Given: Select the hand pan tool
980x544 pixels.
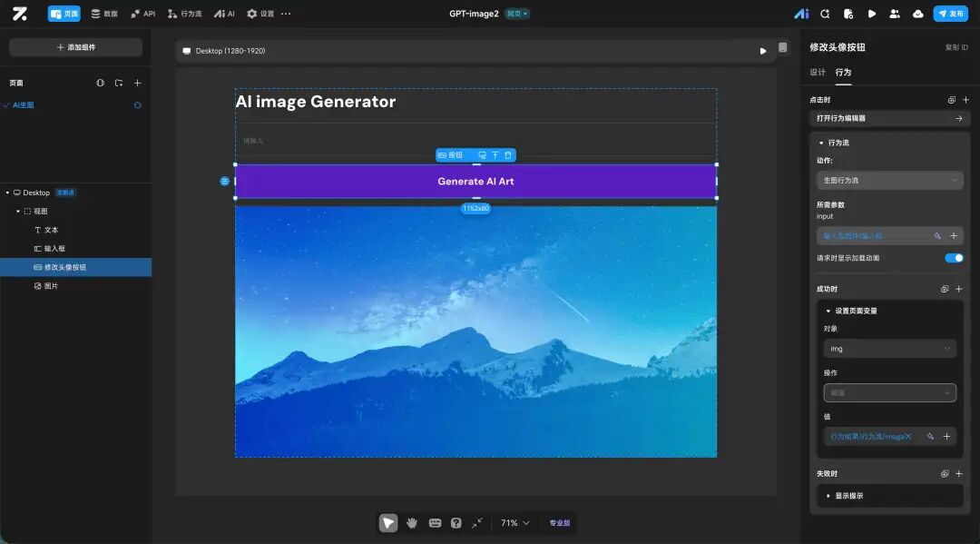Looking at the screenshot, I should click(412, 523).
